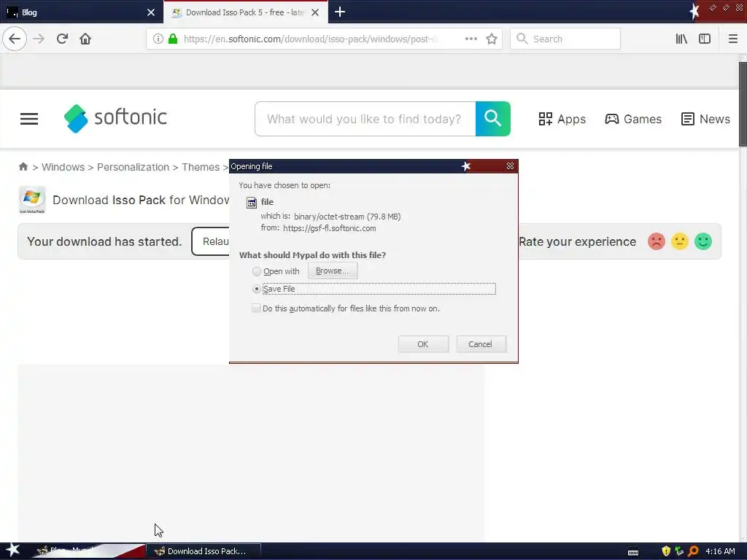The width and height of the screenshot is (747, 560).
Task: Rate experience with green happy face
Action: coord(703,241)
